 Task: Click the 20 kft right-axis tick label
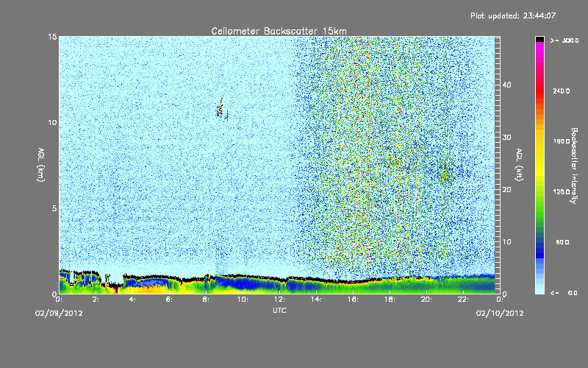tap(506, 190)
